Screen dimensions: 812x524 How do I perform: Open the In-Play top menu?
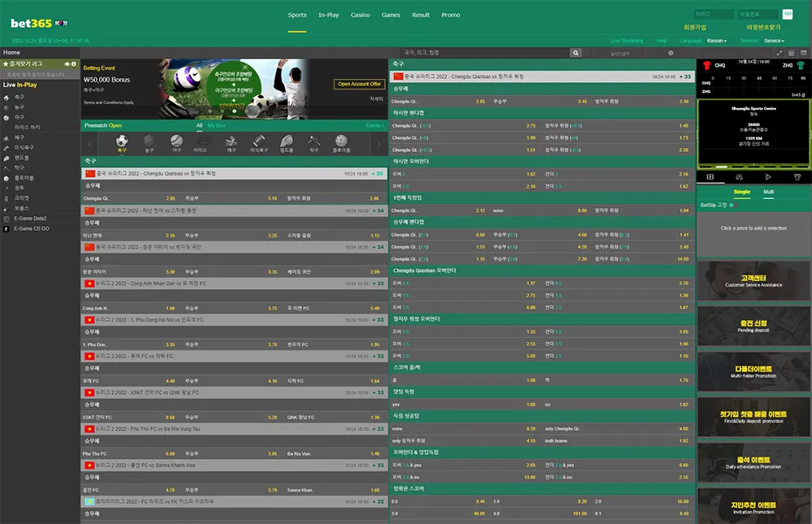tap(329, 15)
